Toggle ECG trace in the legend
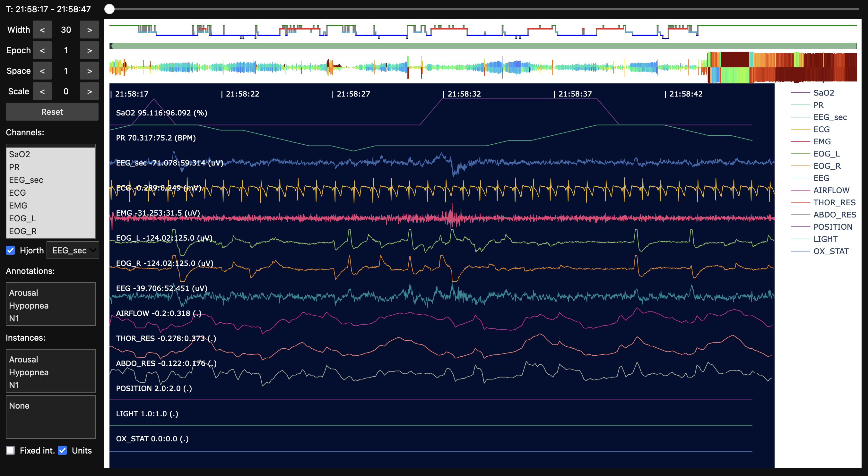 point(821,129)
